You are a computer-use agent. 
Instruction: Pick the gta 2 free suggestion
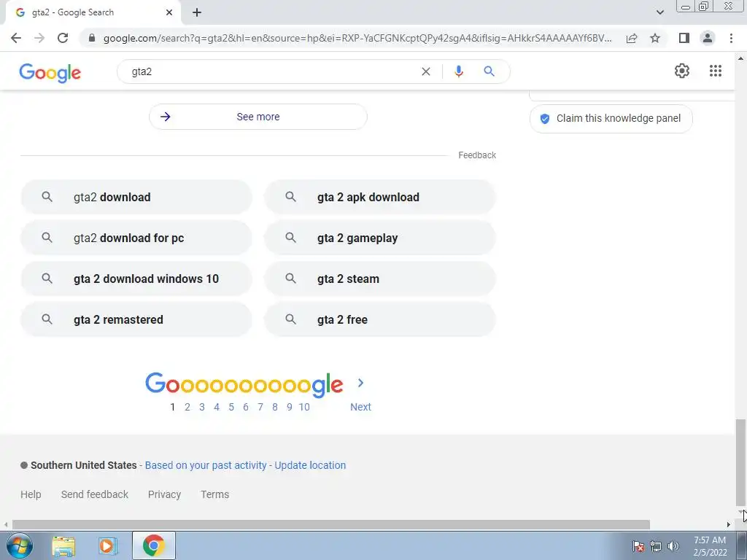pyautogui.click(x=379, y=319)
